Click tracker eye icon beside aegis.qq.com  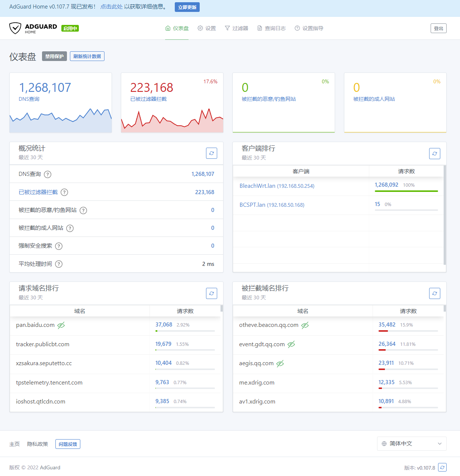pyautogui.click(x=280, y=364)
